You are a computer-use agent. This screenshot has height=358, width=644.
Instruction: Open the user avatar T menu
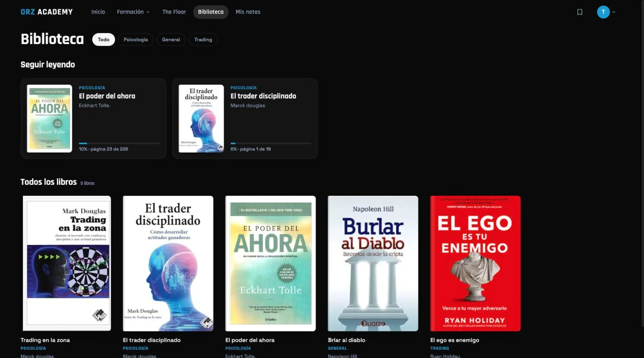point(603,12)
